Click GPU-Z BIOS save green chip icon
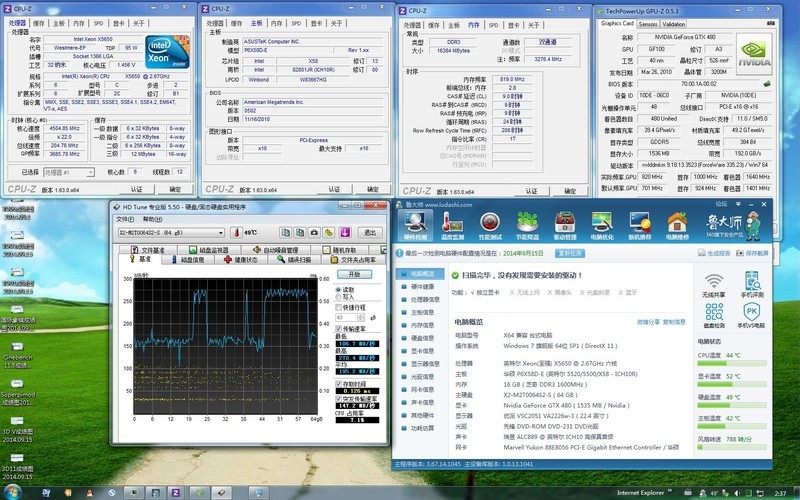800x500 pixels. pos(766,84)
